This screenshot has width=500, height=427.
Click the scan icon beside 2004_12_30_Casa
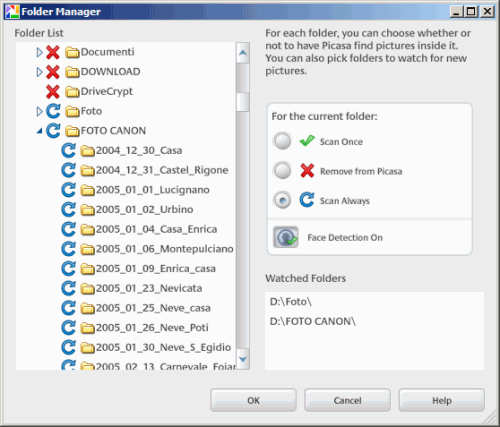click(x=69, y=151)
